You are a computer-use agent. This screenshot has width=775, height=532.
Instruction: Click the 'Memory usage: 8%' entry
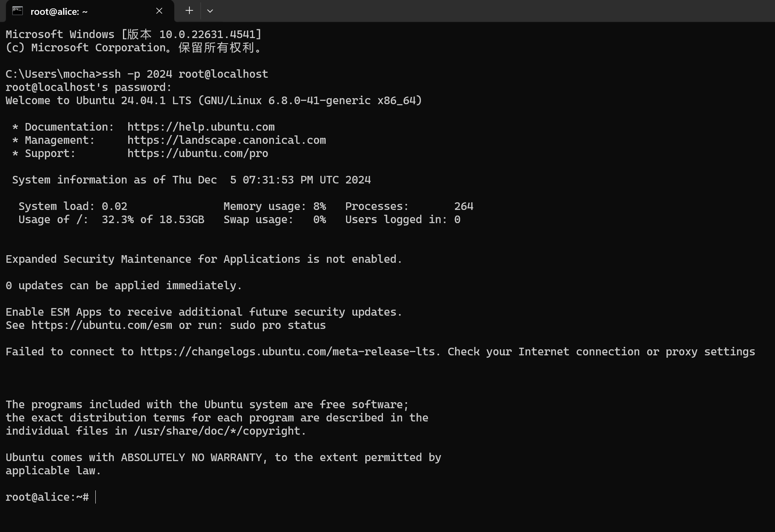click(275, 206)
